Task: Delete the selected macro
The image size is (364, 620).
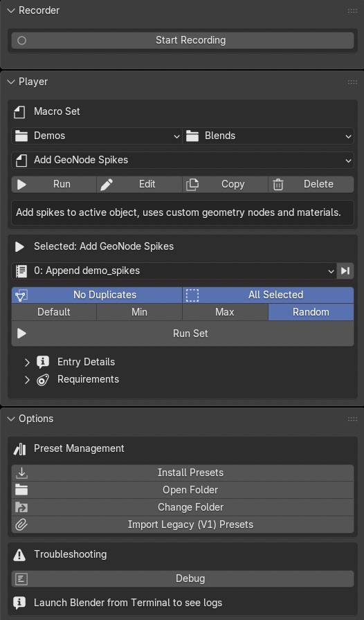Action: coord(311,184)
